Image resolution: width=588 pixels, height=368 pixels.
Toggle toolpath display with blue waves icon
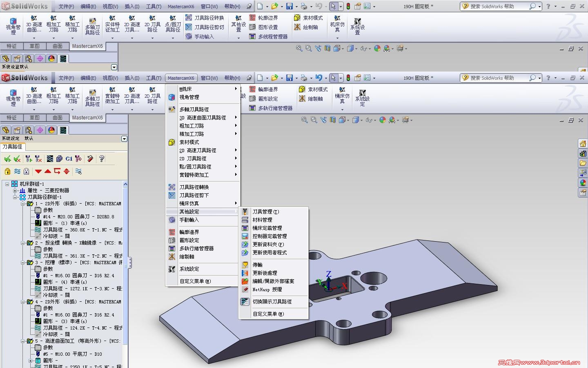pos(17,171)
